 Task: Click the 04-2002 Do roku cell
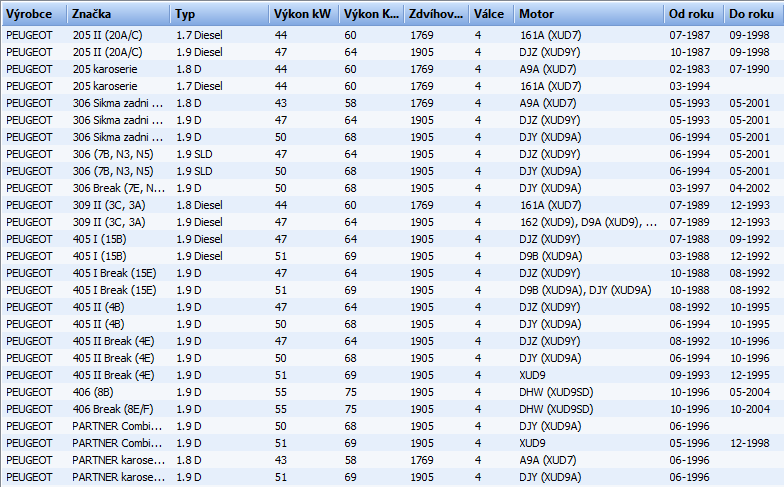(x=750, y=188)
